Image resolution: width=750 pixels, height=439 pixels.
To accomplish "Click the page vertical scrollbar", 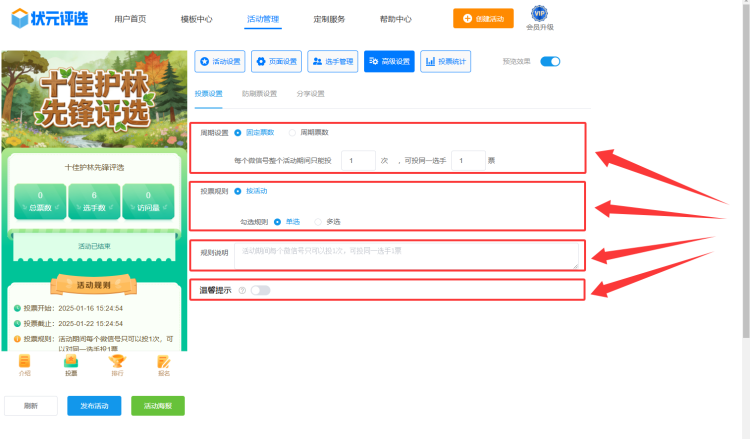I will pos(746,170).
